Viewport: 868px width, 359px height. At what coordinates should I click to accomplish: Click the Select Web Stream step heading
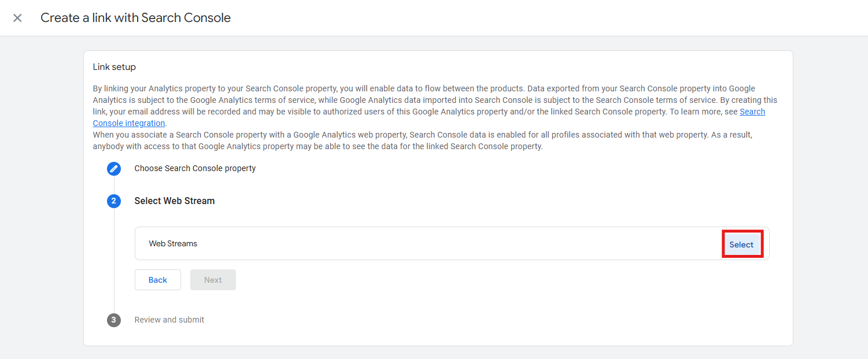click(x=175, y=201)
